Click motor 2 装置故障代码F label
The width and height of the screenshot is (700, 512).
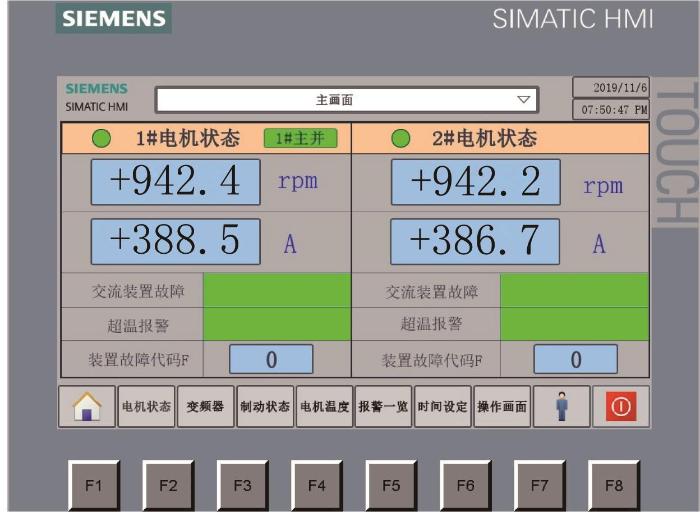click(432, 360)
